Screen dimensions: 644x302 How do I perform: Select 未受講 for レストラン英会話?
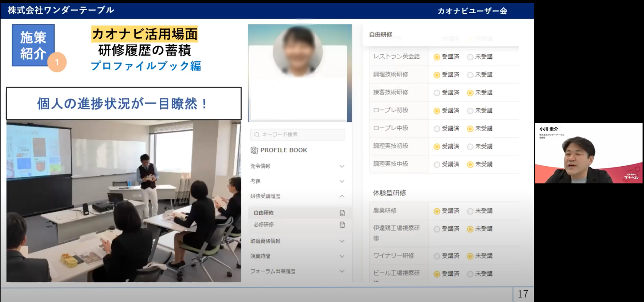[x=470, y=57]
